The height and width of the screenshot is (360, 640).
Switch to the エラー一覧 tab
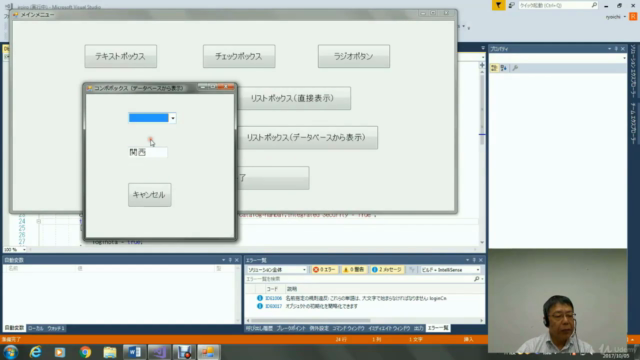[438, 328]
